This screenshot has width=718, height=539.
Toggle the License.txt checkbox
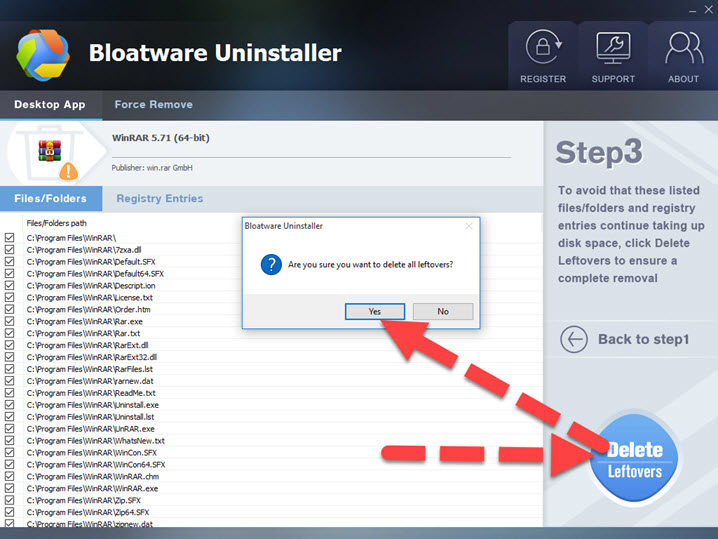9,297
